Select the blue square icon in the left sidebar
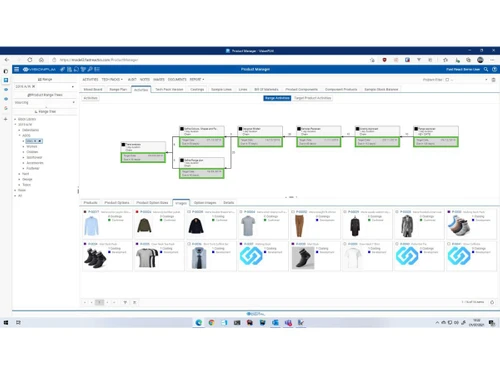Image resolution: width=500 pixels, height=375 pixels. tap(6, 80)
